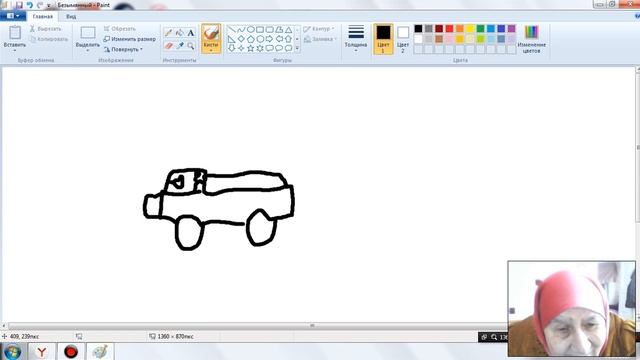
Task: Pick the Six-point star shape
Action: [x=260, y=48]
